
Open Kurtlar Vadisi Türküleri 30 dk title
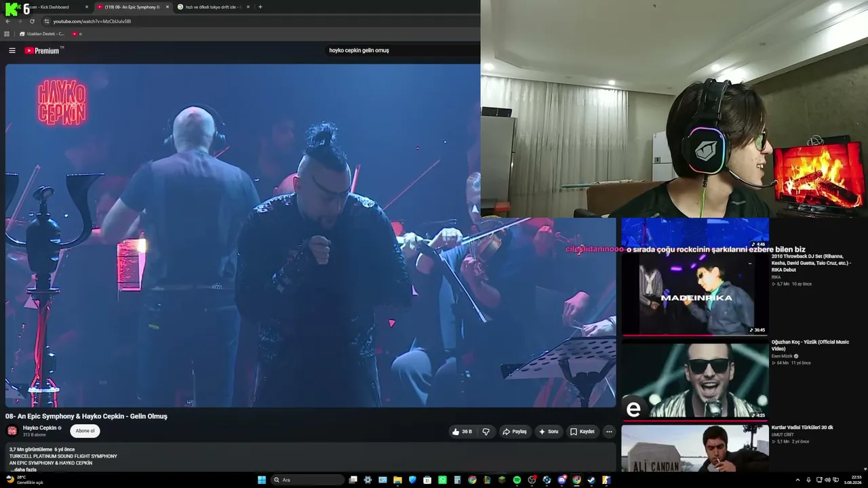[802, 428]
